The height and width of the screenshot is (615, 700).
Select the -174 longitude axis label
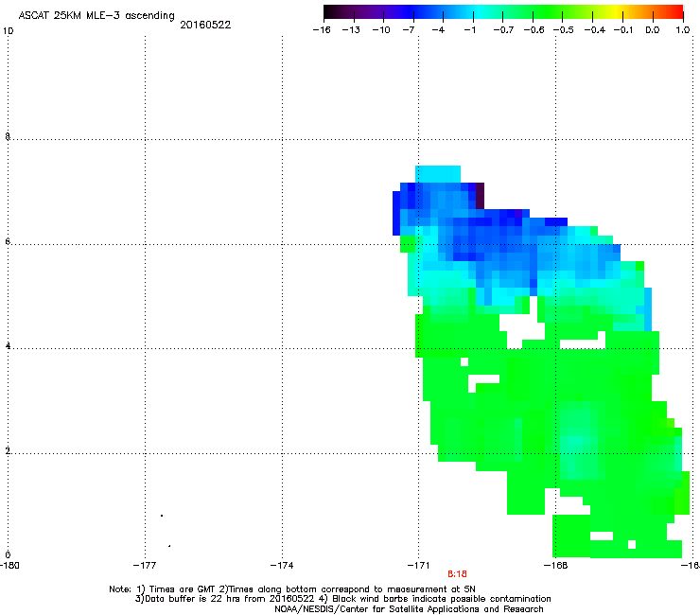tap(282, 566)
